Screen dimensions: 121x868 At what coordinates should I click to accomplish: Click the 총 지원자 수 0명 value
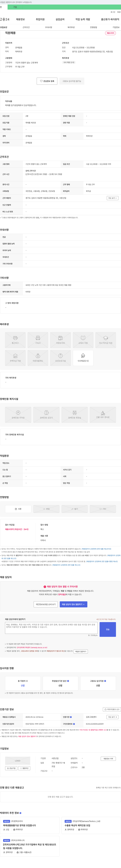23,686
